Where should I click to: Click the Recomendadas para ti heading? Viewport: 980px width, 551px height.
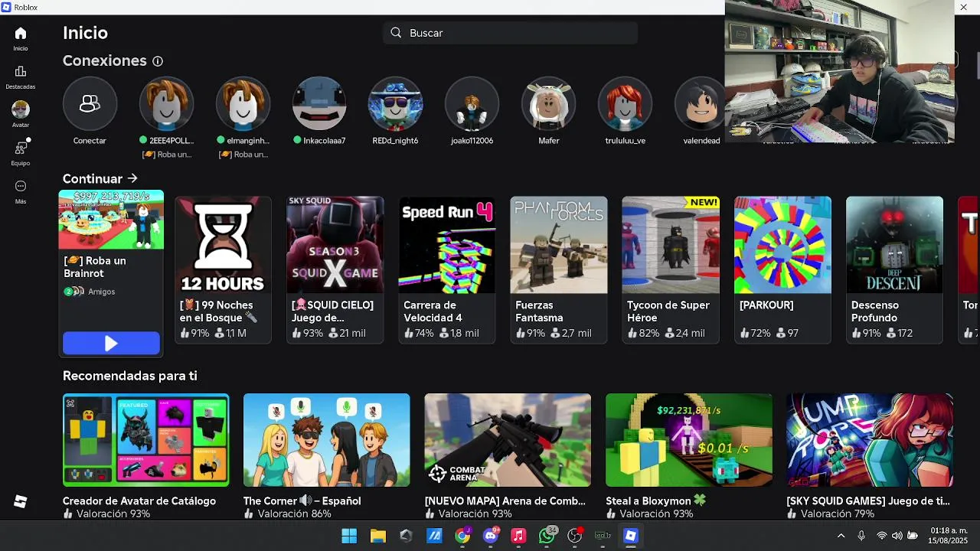point(130,376)
